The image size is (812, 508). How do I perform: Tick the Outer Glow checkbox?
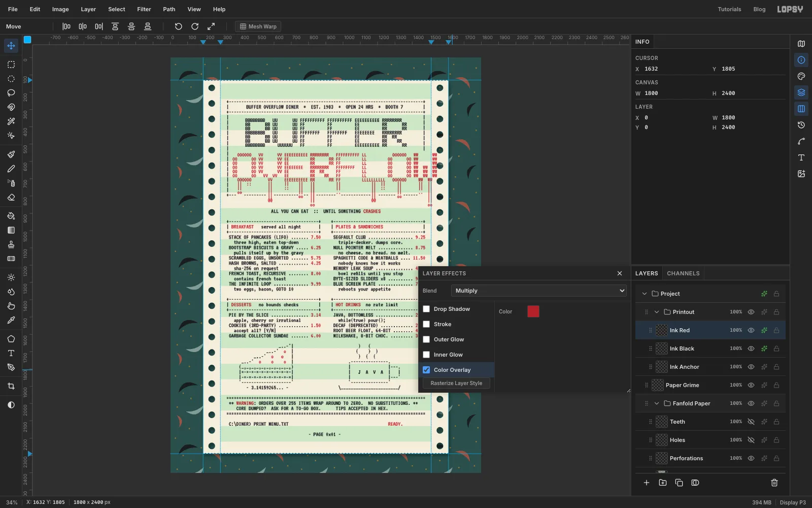click(426, 339)
